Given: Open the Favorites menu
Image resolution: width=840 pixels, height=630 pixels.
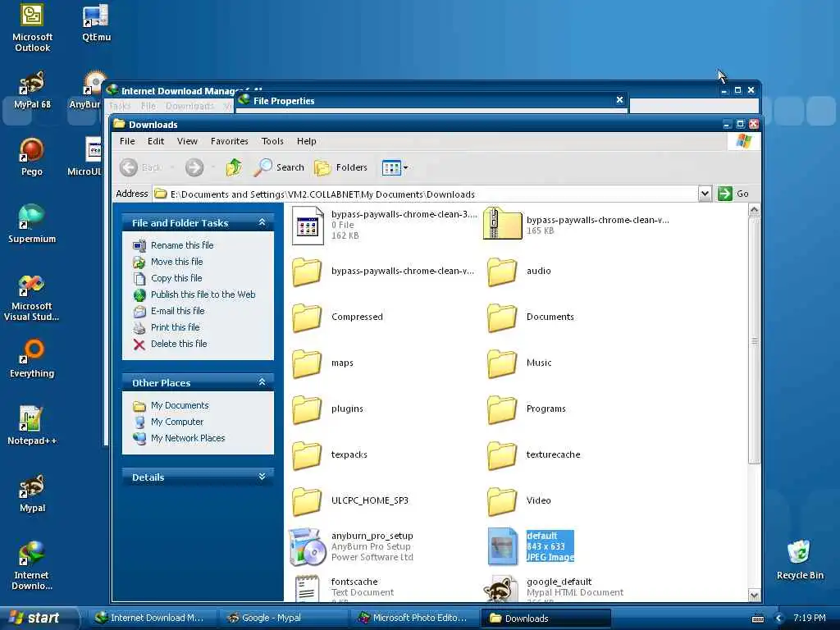Looking at the screenshot, I should click(x=230, y=141).
